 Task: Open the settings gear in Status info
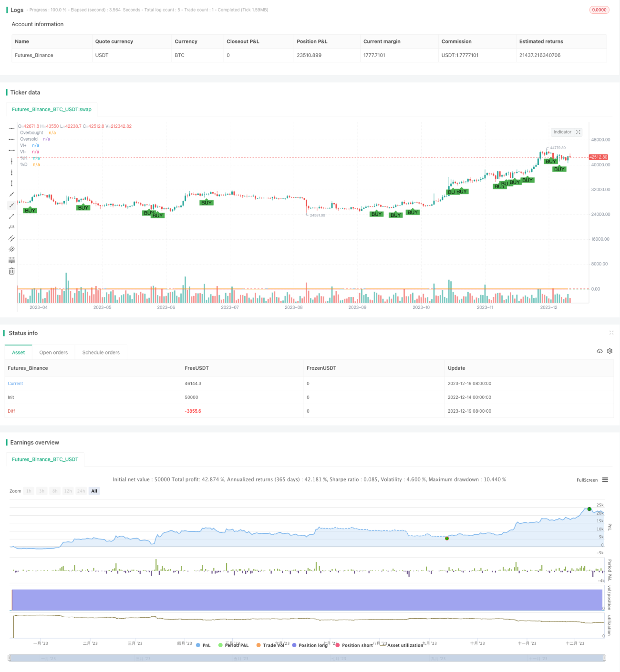610,351
